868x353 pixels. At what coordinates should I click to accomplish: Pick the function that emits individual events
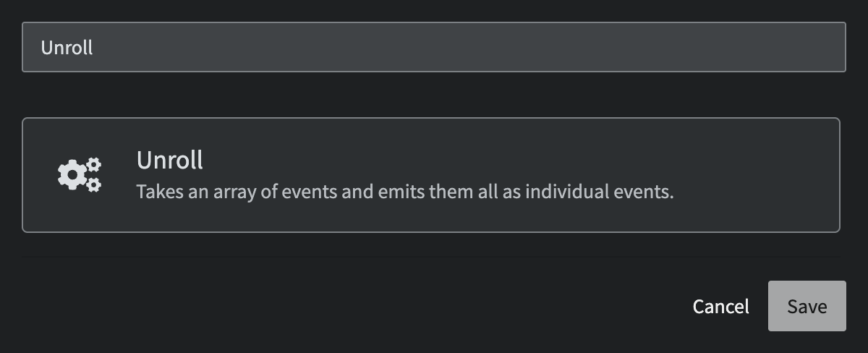point(431,175)
